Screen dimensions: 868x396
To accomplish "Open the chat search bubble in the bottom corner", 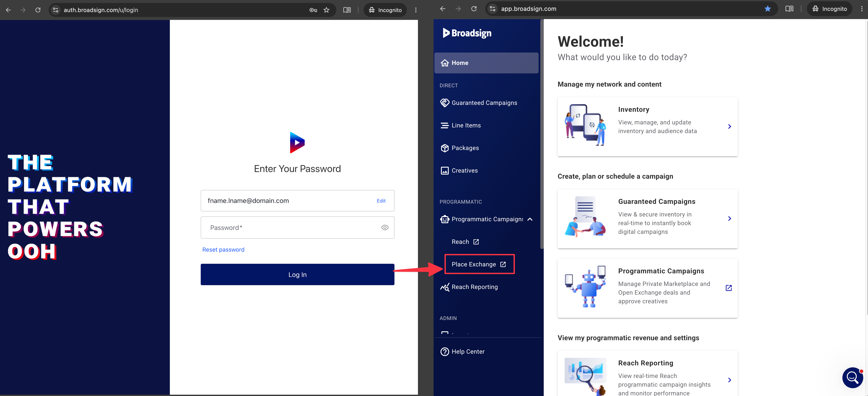I will tap(853, 378).
